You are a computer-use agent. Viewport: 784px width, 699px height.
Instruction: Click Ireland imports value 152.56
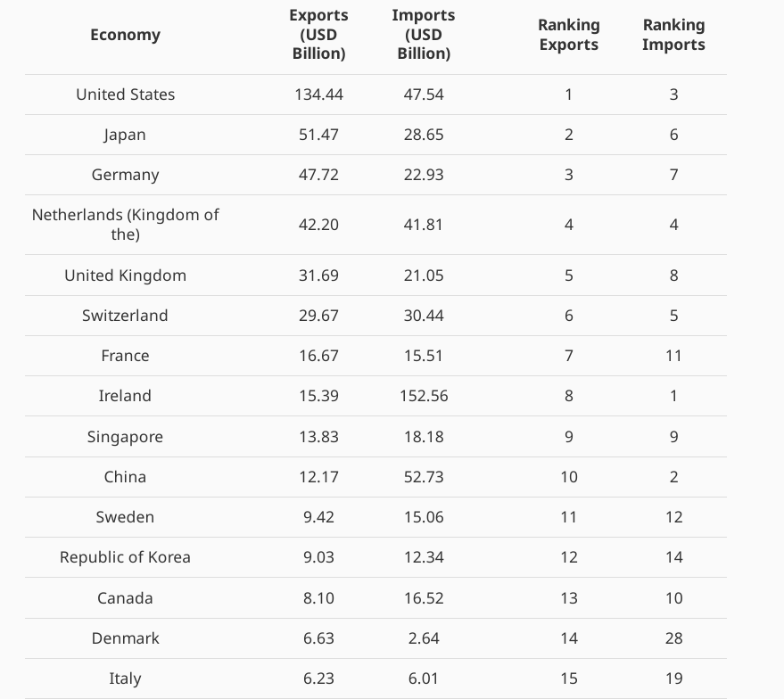click(x=424, y=396)
